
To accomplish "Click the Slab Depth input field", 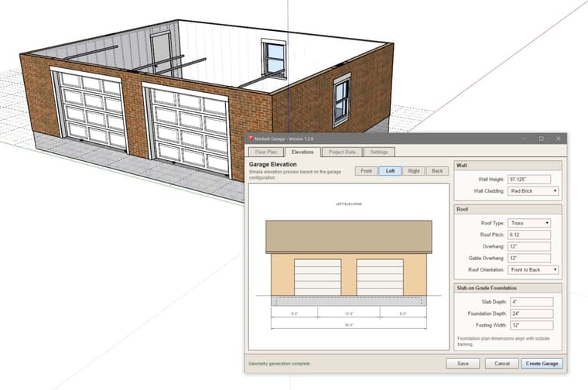I will (x=532, y=302).
